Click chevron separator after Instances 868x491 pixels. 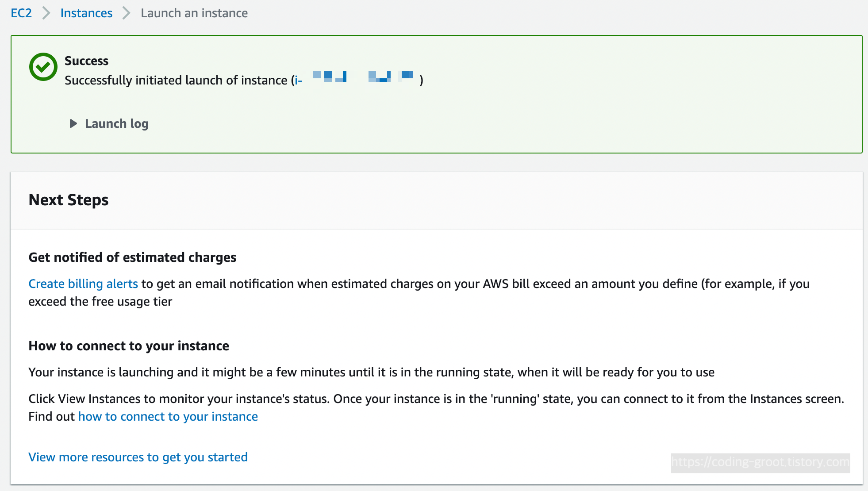[127, 13]
